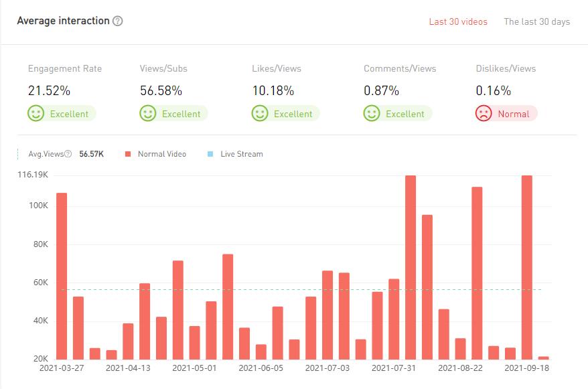Click the blue Live Stream color swatch

tap(210, 154)
